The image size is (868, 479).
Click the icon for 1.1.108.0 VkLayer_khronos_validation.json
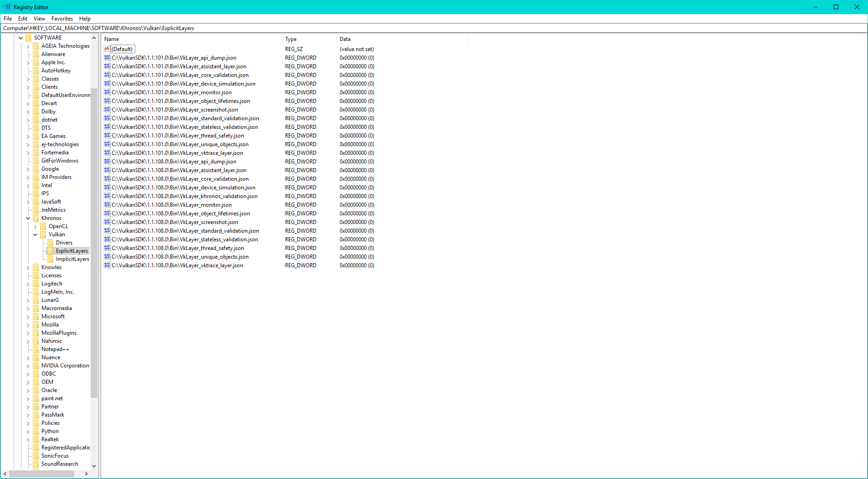[107, 196]
